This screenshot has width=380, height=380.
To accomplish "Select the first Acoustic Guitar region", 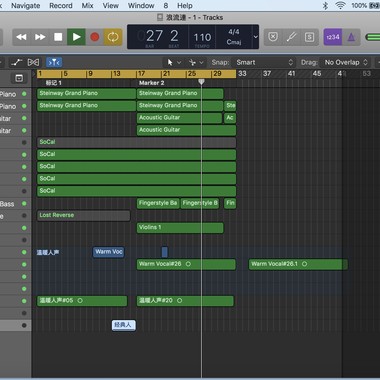I will 179,118.
